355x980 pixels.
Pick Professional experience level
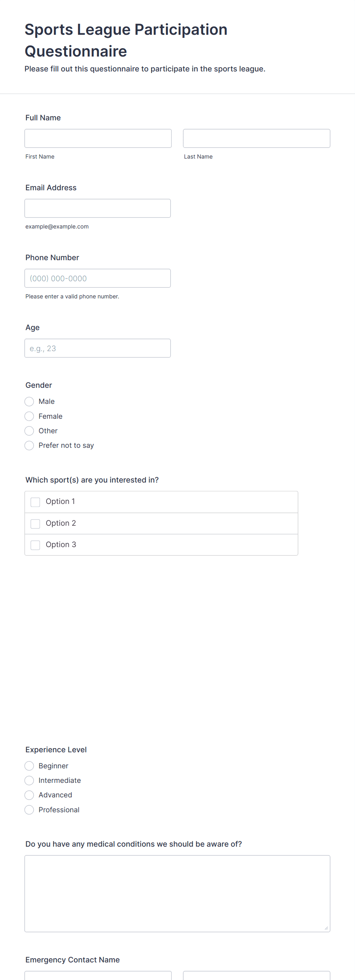(29, 810)
